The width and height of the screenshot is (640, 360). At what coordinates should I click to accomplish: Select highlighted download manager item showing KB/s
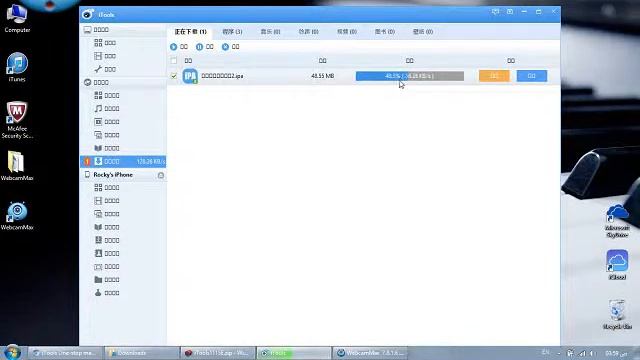click(122, 162)
